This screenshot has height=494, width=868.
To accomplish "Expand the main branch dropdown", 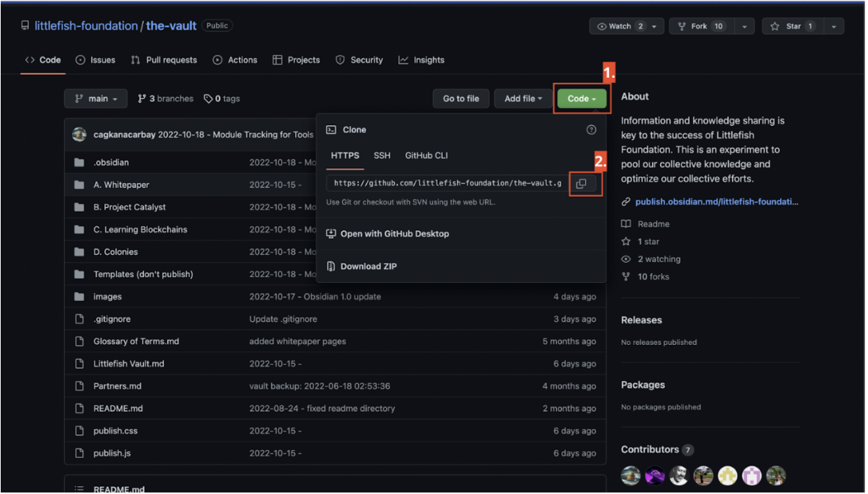I will point(96,99).
